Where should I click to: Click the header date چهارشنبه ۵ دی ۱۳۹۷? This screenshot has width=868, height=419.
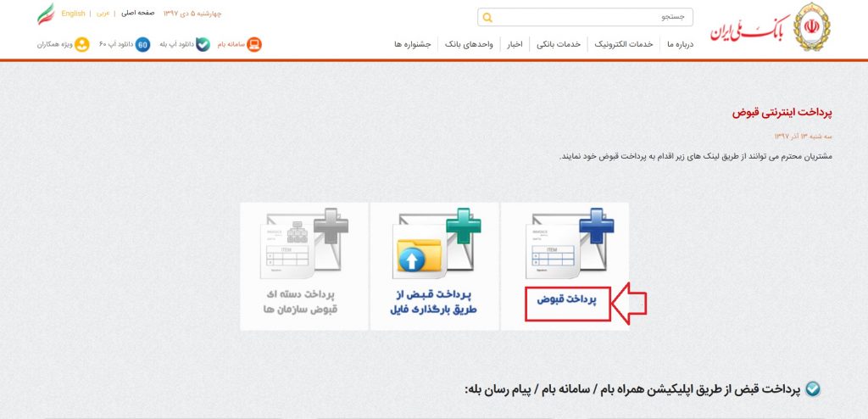tap(192, 14)
